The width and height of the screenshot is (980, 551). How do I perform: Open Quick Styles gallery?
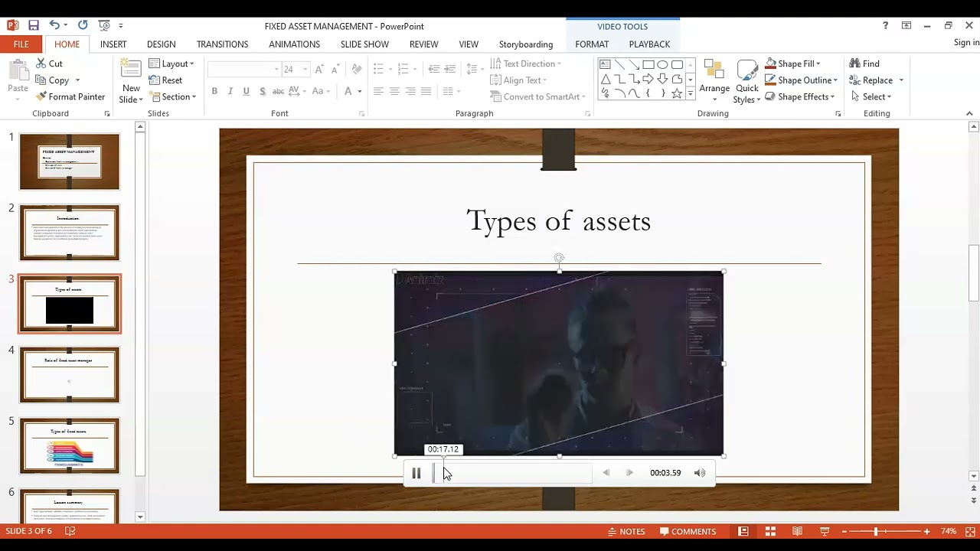(x=747, y=81)
